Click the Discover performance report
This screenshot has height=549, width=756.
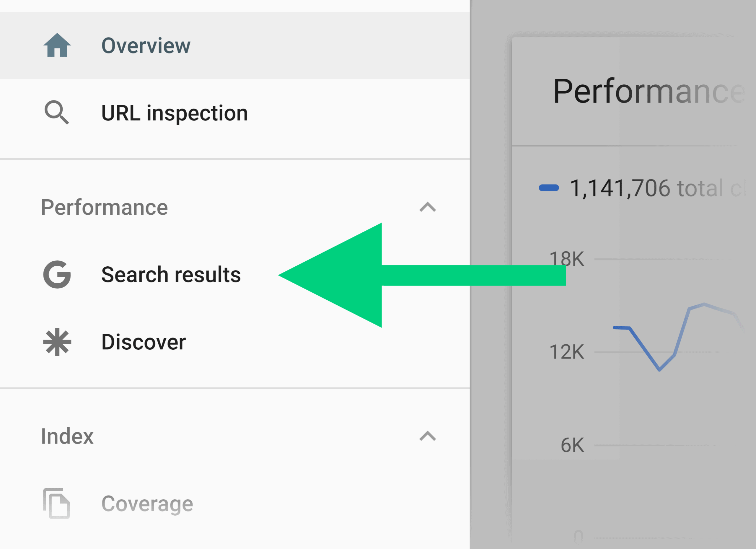click(143, 342)
